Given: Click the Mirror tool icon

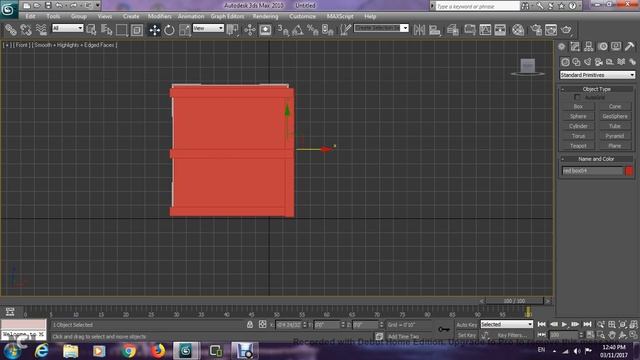Looking at the screenshot, I should (419, 30).
